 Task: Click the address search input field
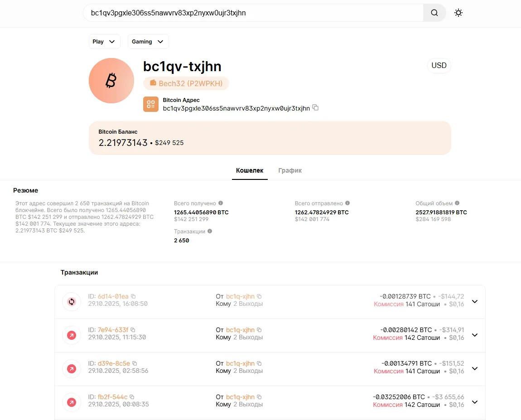[x=253, y=13]
